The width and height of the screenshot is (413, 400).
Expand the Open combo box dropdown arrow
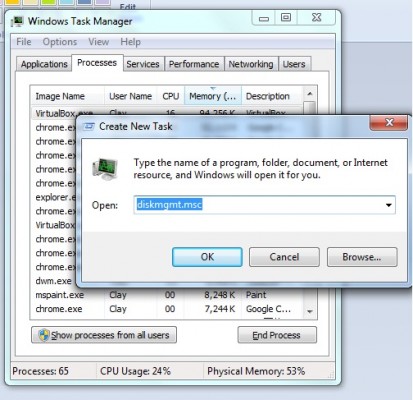tap(388, 205)
